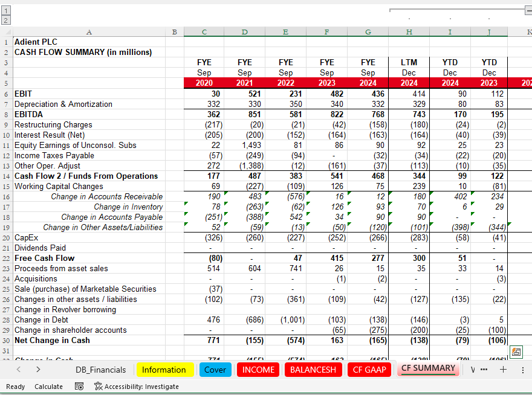The width and height of the screenshot is (532, 395).
Task: Select column H header
Action: click(x=409, y=32)
